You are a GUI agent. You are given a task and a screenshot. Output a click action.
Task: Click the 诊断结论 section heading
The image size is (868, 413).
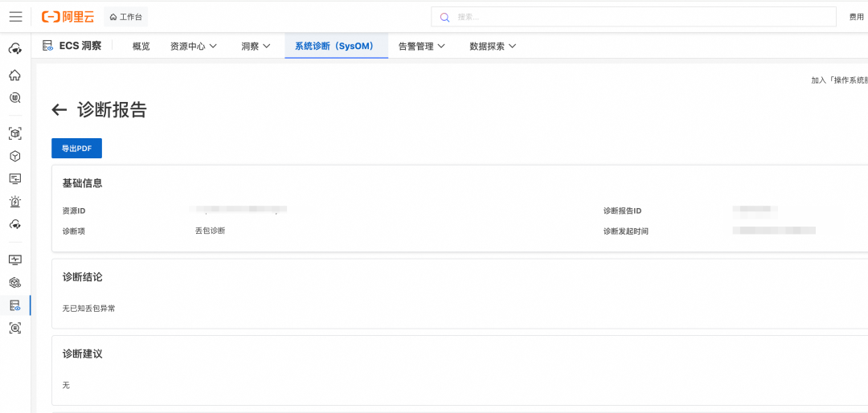83,277
